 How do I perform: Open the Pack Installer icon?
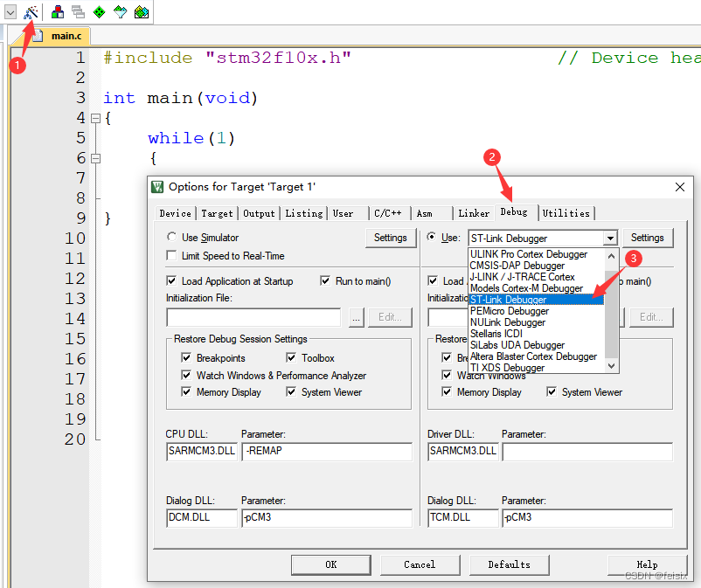pos(142,12)
